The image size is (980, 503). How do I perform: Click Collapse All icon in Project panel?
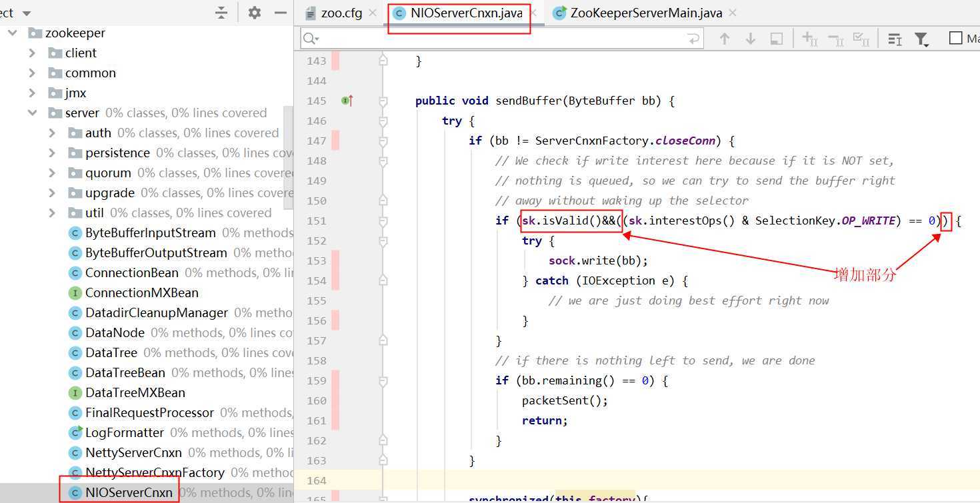pos(222,13)
